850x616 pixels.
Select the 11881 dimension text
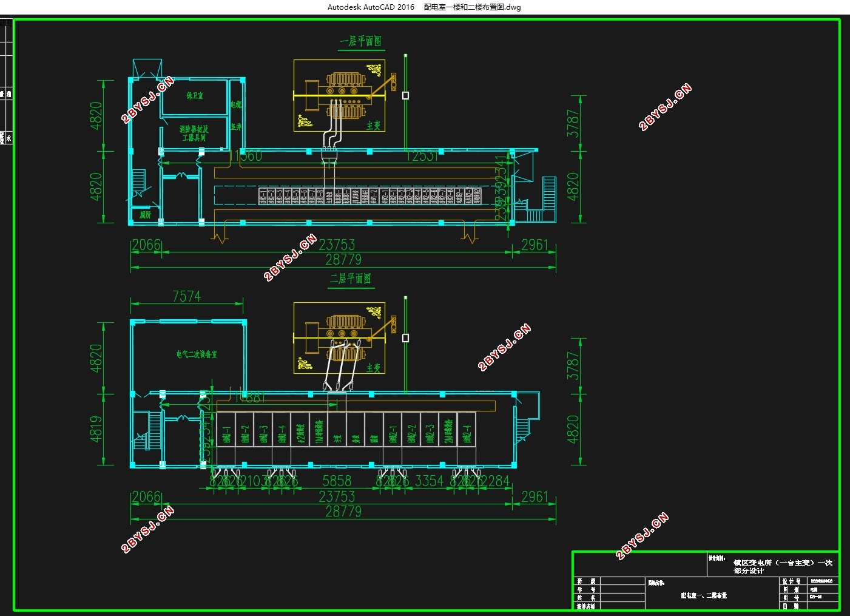tap(250, 398)
